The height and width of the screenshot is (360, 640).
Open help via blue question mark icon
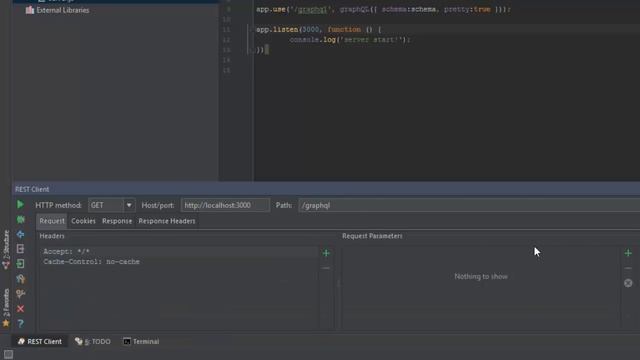click(x=20, y=324)
